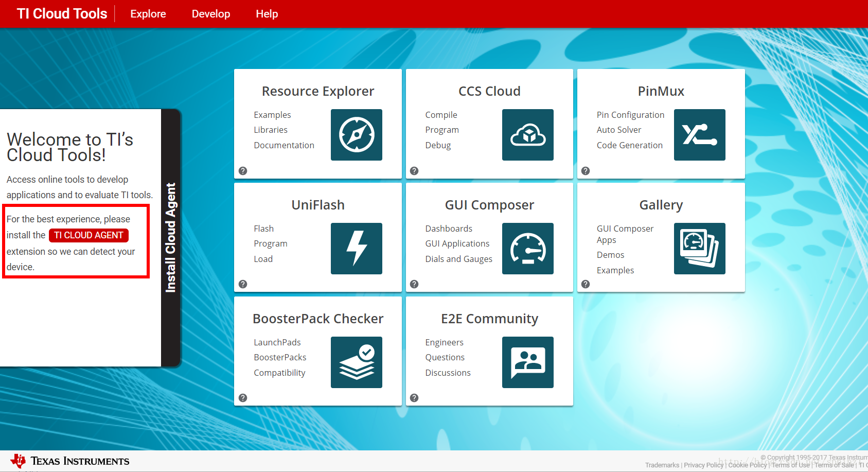Open the Develop menu
Viewport: 868px width, 472px height.
click(211, 14)
